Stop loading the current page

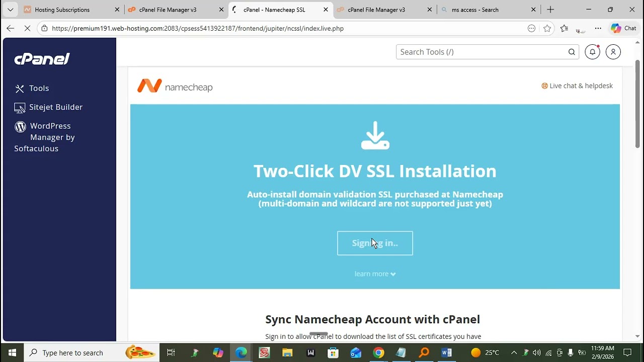point(27,29)
